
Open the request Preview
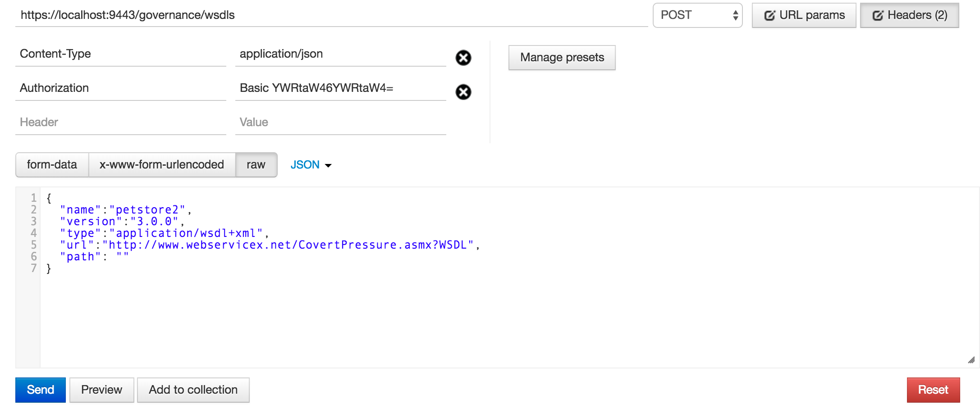pos(102,390)
